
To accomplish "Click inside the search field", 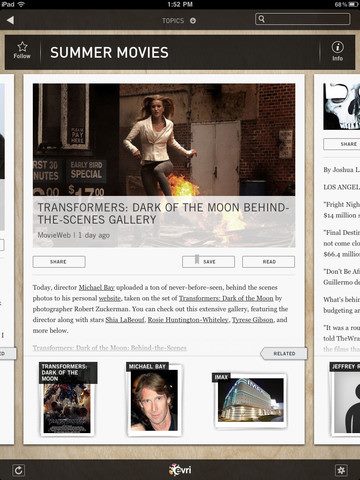I will click(x=303, y=19).
